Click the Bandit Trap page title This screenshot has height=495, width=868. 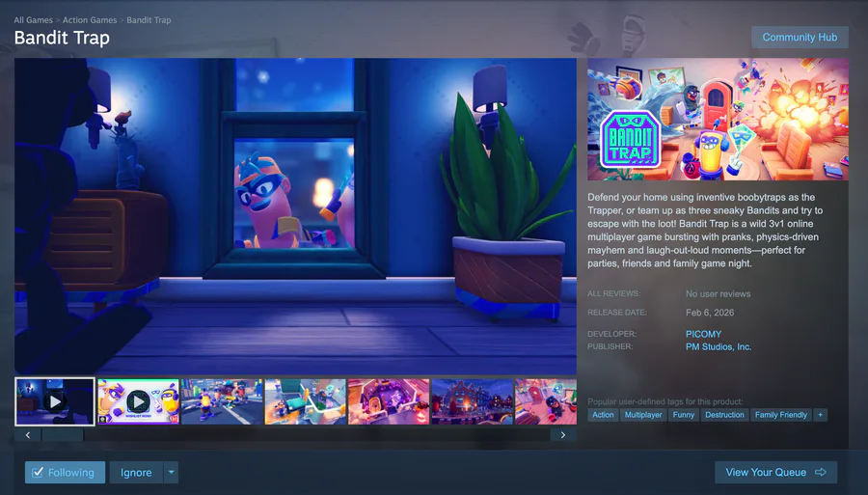62,38
